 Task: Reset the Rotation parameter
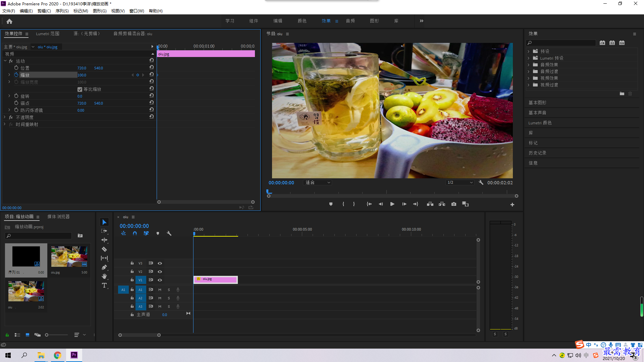pyautogui.click(x=152, y=96)
